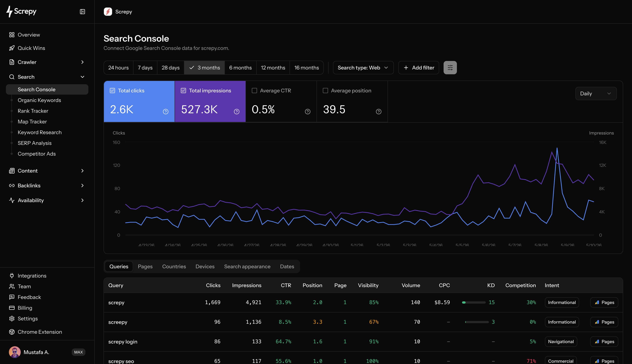Click the chart icon in screpy row Pages button
The height and width of the screenshot is (364, 632).
click(x=597, y=302)
